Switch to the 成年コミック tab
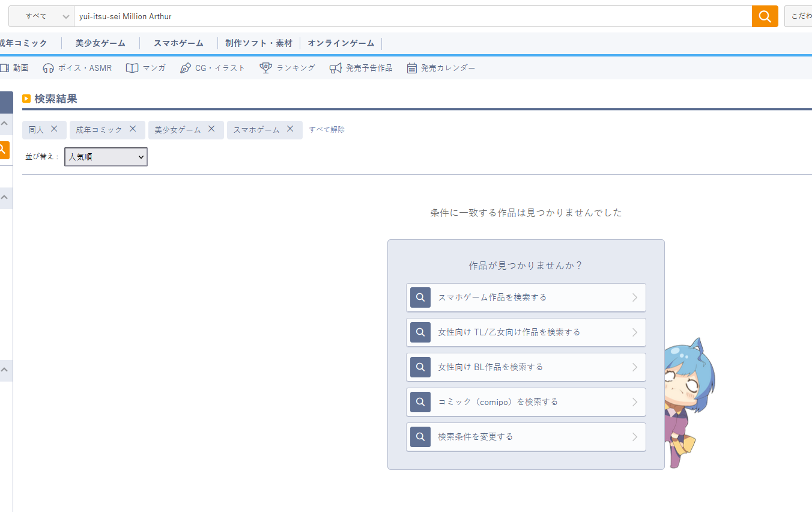Screen dimensions: 812x512 tap(23, 43)
